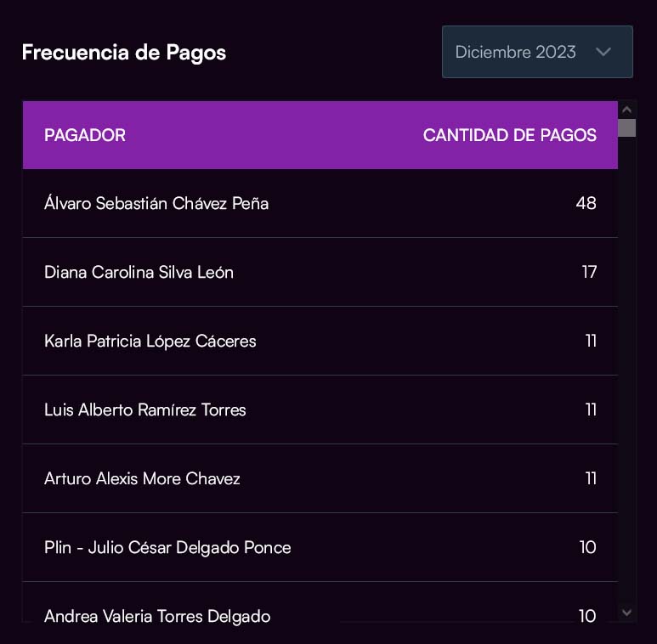657x644 pixels.
Task: Click the table scrollbar thumb
Action: click(627, 128)
